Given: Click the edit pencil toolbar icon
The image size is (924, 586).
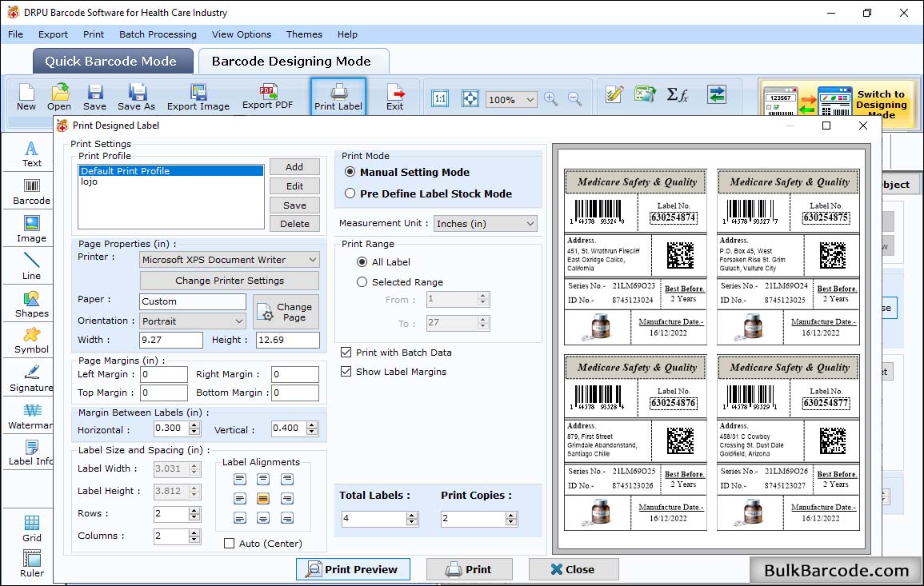Looking at the screenshot, I should click(x=614, y=94).
